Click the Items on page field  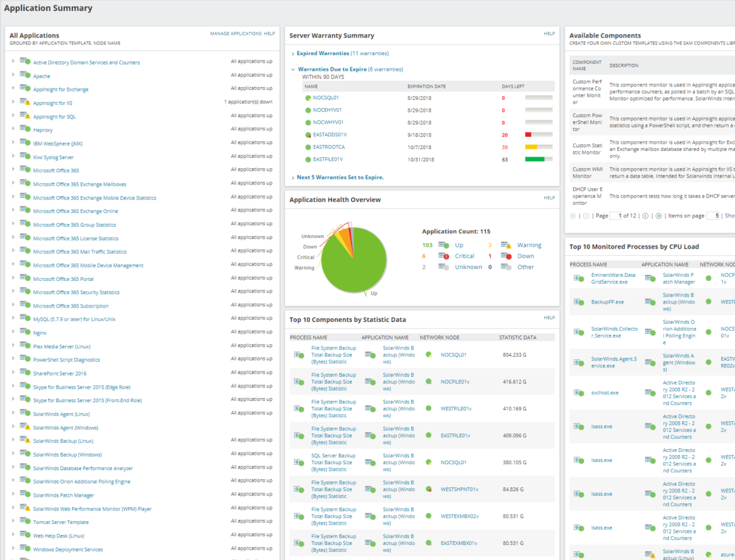713,216
